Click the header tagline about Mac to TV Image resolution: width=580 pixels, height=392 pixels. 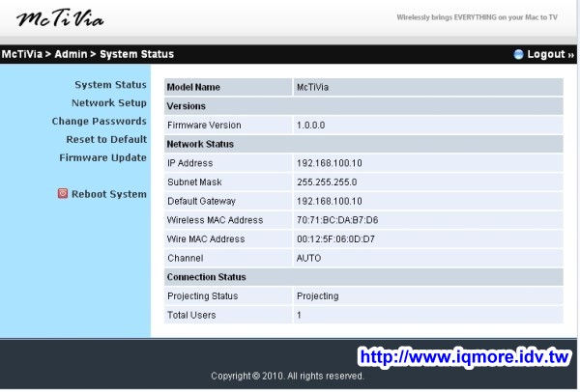click(477, 17)
